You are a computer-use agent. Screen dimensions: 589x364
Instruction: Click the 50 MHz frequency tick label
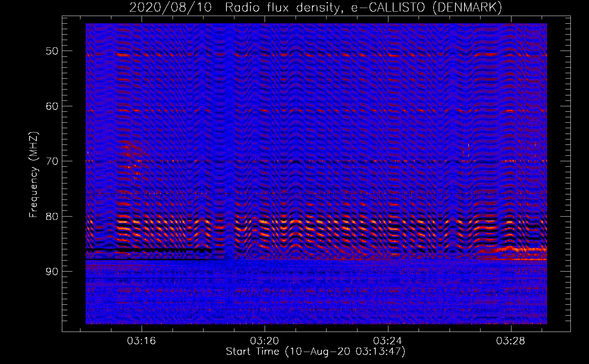(x=52, y=51)
